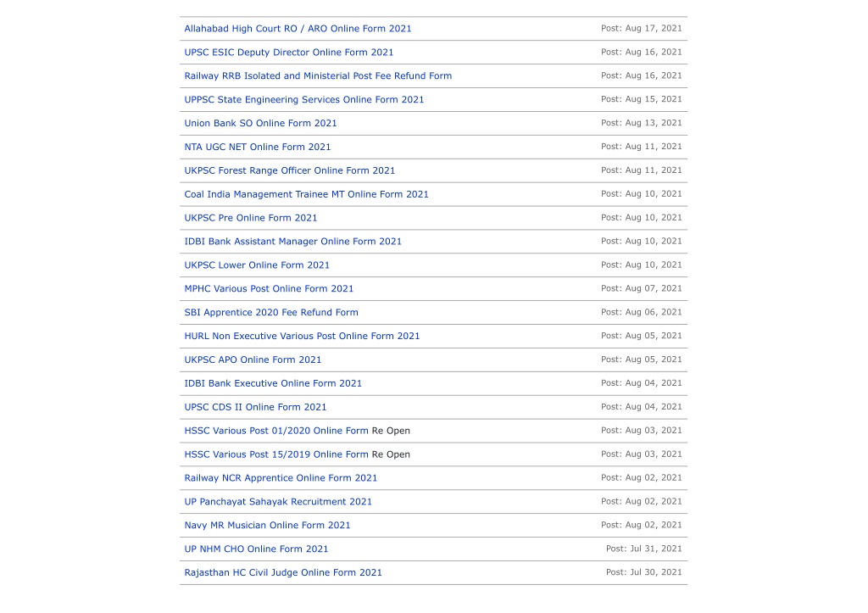Open Allahabad High Court RO / ARO Online Form 2021
The width and height of the screenshot is (868, 613).
point(298,28)
